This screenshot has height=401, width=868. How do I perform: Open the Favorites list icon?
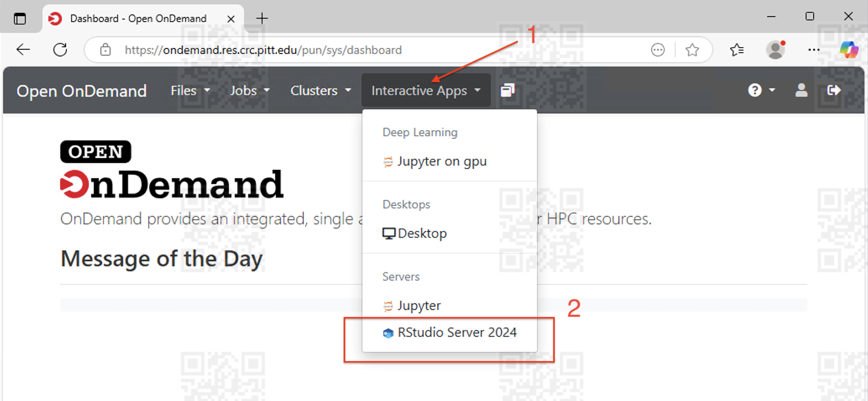(737, 50)
